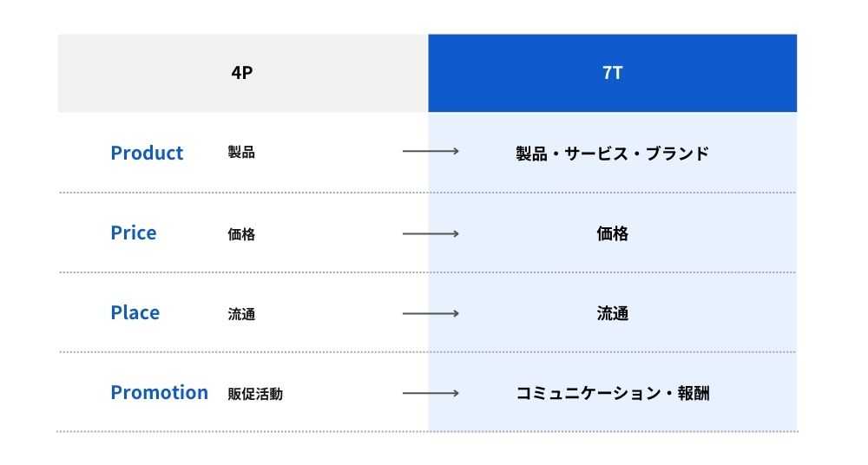Click the arrow in the Place row
This screenshot has height=465, width=868.
point(431,313)
